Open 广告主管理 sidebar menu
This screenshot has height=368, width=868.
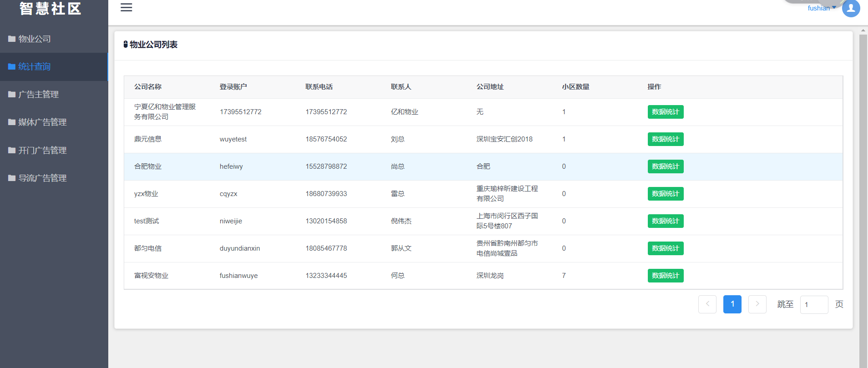(x=54, y=95)
